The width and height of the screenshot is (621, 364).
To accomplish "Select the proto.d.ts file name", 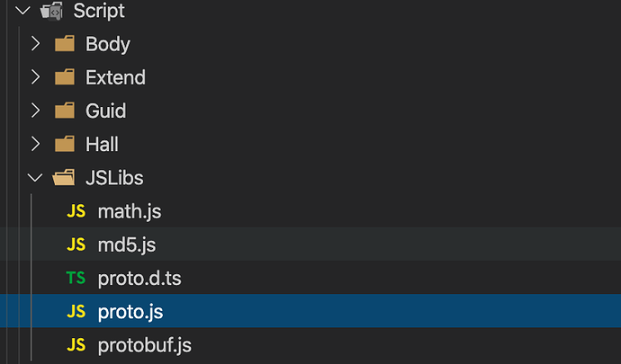I will tap(139, 279).
